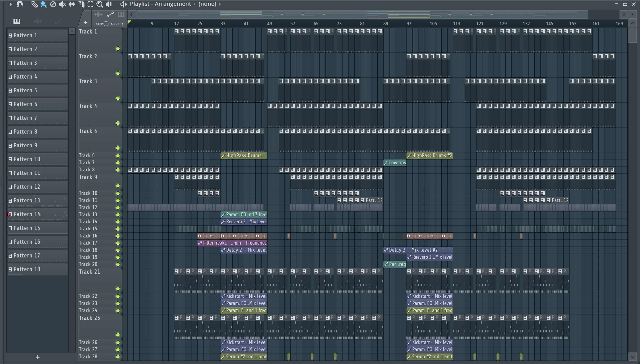Select the Zoom magnifier tool
The height and width of the screenshot is (364, 640).
100,4
